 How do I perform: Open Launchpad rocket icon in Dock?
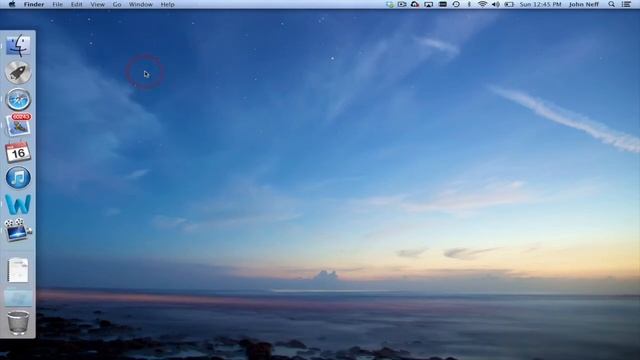point(18,72)
